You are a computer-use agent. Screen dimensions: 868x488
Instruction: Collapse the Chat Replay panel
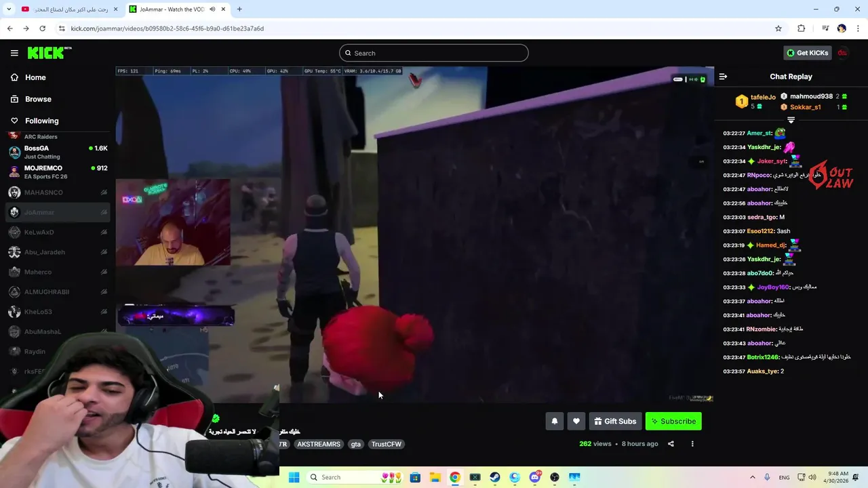(723, 77)
